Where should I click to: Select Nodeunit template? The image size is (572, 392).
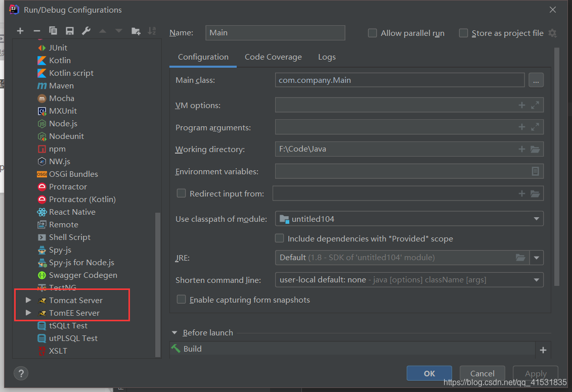[x=61, y=136]
